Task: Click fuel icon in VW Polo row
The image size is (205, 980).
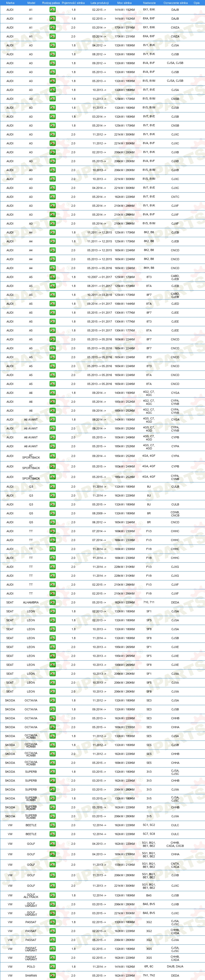Action: tap(52, 966)
